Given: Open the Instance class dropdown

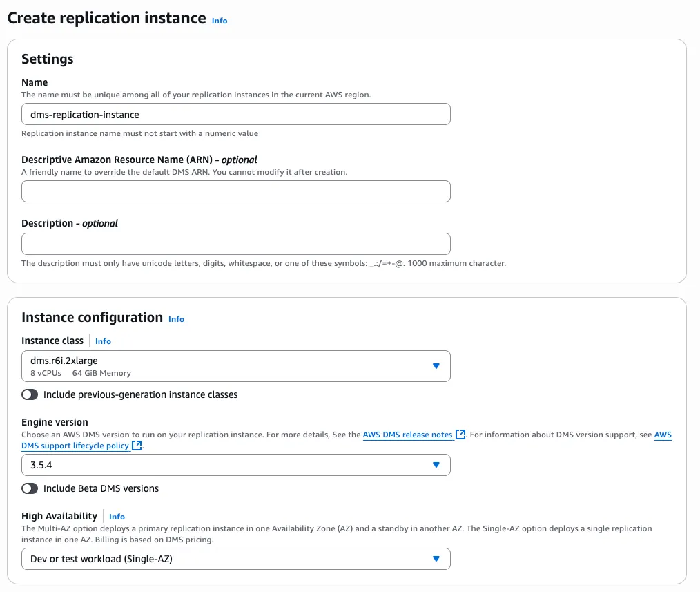Looking at the screenshot, I should click(x=235, y=366).
